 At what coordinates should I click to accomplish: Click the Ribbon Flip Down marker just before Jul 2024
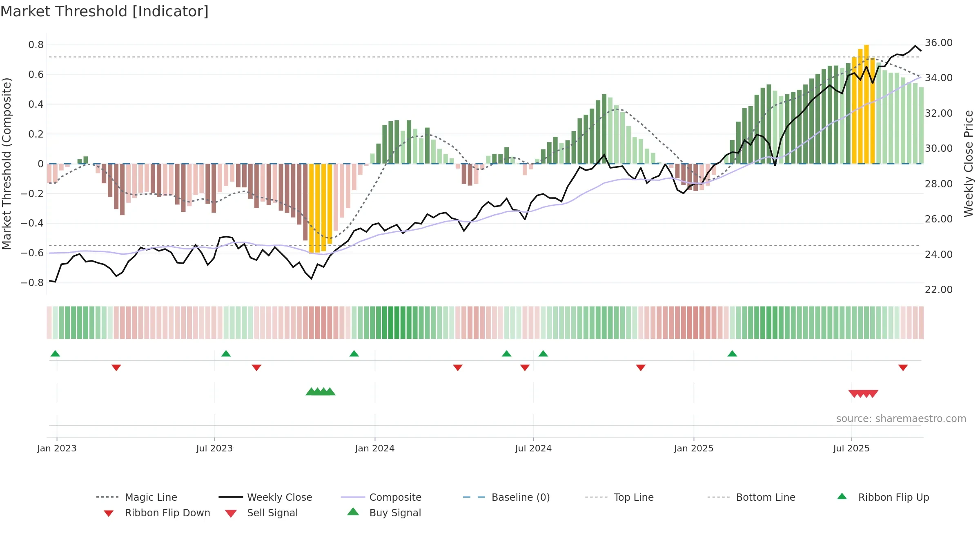[525, 368]
